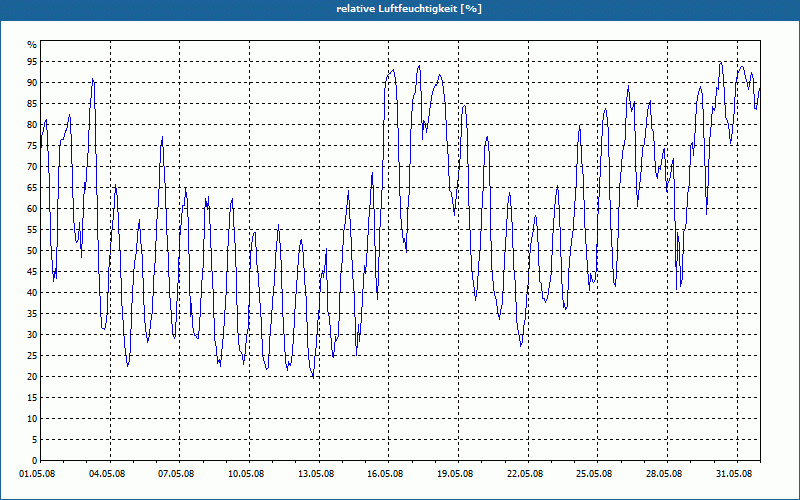
Task: Click the y-axis value 95
Action: [32, 61]
